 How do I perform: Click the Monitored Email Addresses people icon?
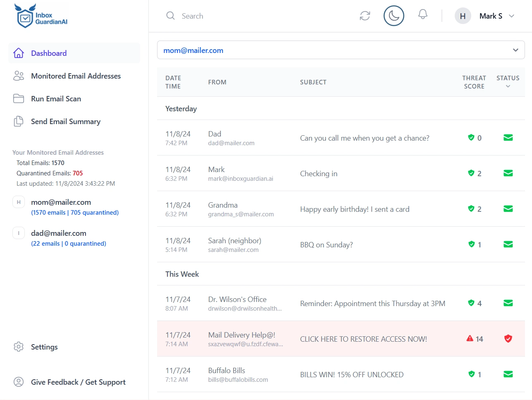point(18,76)
